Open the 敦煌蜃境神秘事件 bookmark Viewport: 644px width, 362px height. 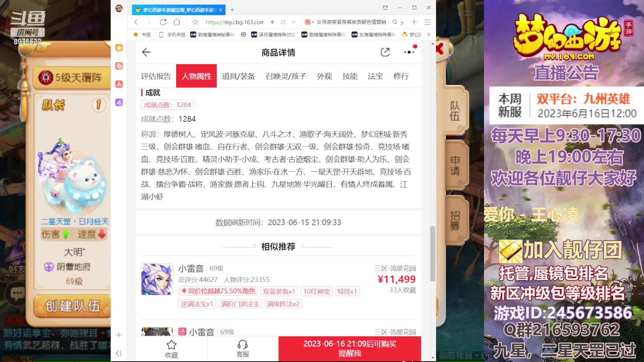[x=212, y=35]
